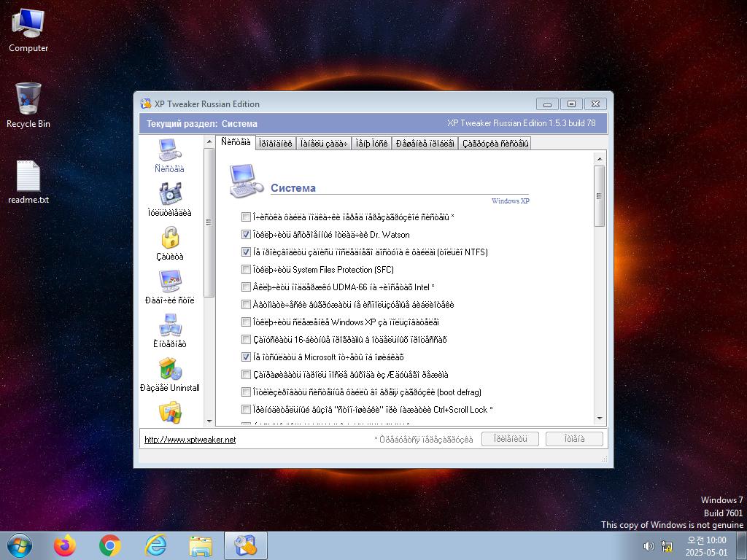The width and height of the screenshot is (747, 560).
Task: Open the multimedia music-note category in sidebar
Action: (x=169, y=199)
